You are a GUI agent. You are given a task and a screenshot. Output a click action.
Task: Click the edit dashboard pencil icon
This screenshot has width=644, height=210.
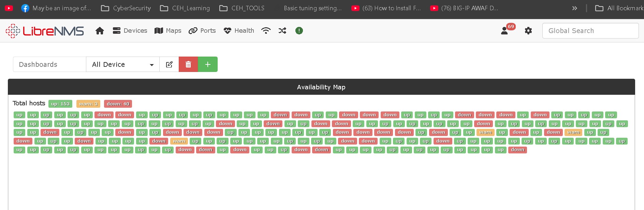pyautogui.click(x=169, y=64)
